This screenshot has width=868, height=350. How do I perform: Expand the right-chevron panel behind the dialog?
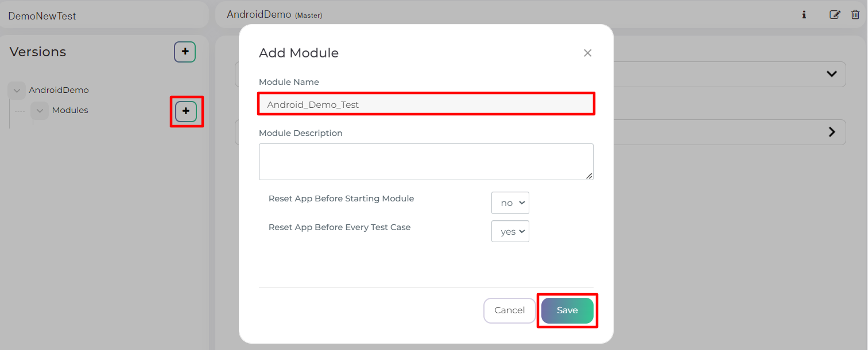831,132
